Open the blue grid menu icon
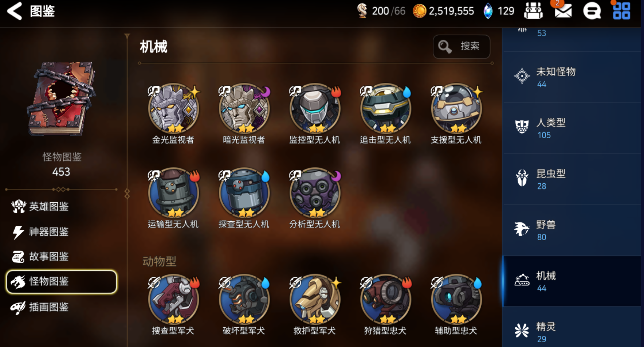This screenshot has width=644, height=347. pos(621,11)
